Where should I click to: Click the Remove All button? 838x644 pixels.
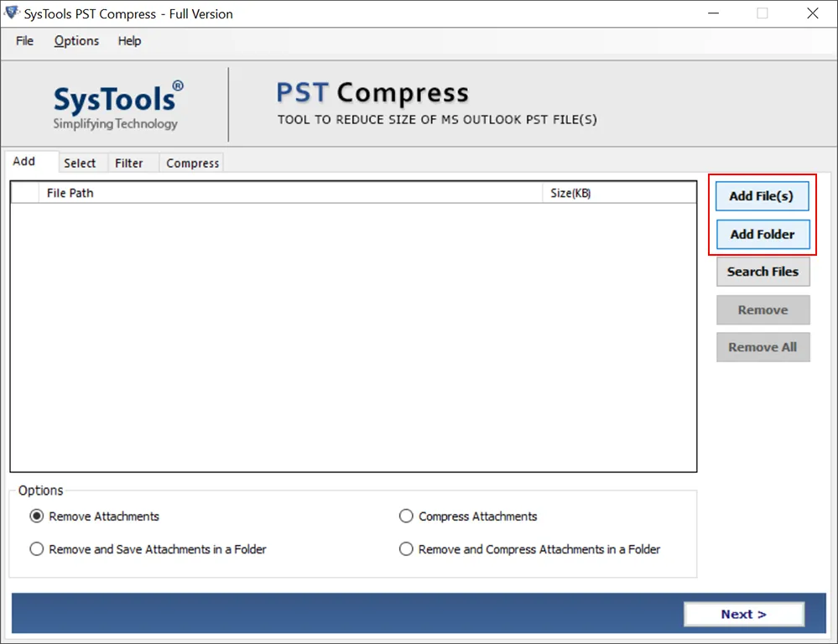click(763, 347)
